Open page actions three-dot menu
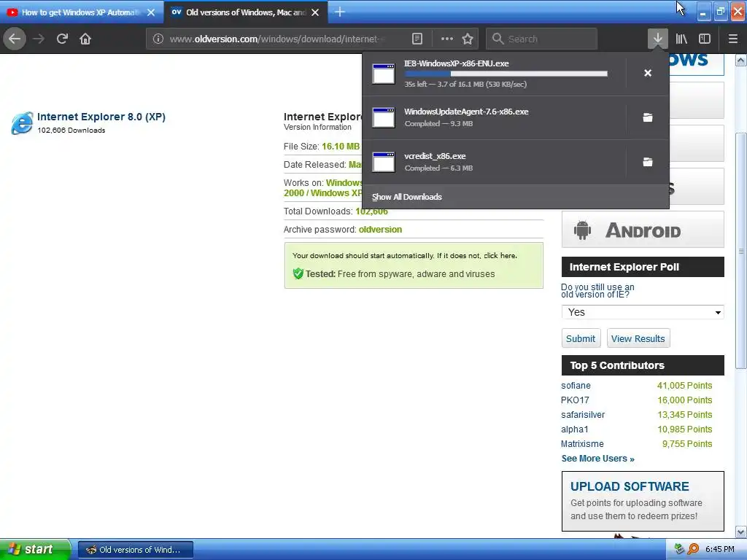This screenshot has height=560, width=747. tap(447, 39)
